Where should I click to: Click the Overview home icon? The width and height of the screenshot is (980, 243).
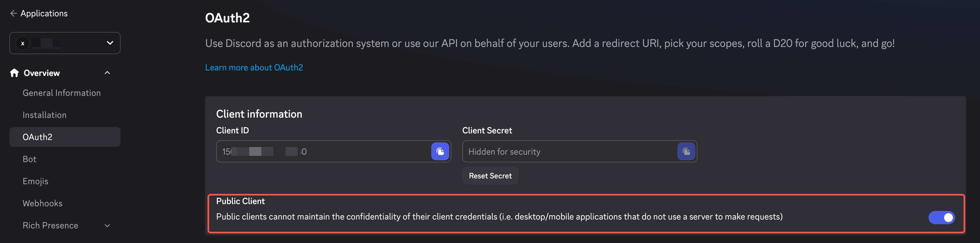pyautogui.click(x=14, y=73)
